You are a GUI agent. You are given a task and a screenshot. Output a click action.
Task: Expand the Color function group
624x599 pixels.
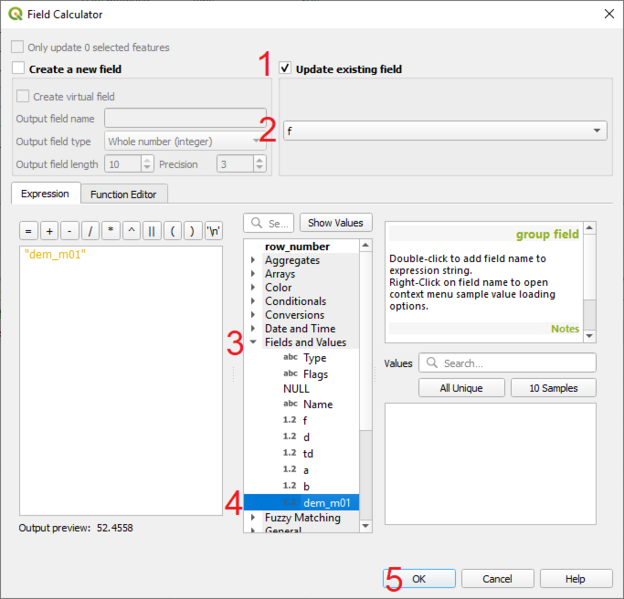[253, 287]
